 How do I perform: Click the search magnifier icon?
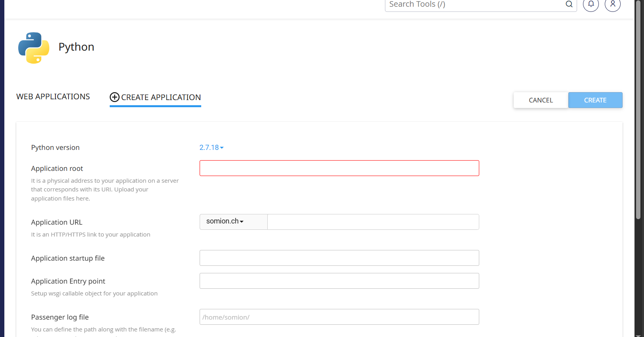click(x=569, y=4)
